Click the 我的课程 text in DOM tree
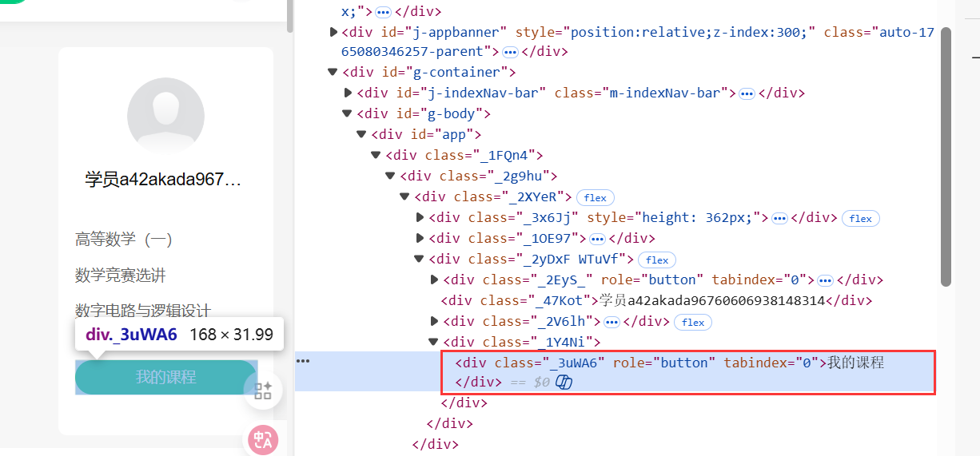The image size is (980, 456). pyautogui.click(x=855, y=363)
